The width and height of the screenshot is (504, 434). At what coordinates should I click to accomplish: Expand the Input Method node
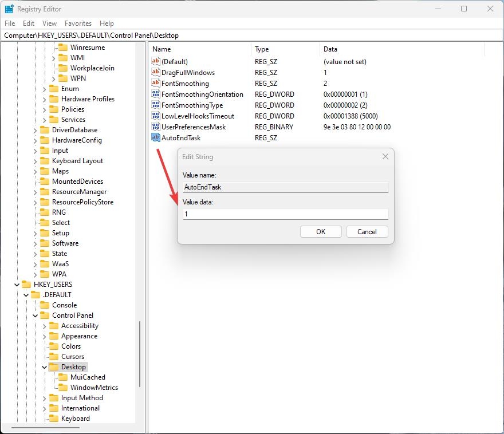point(44,399)
